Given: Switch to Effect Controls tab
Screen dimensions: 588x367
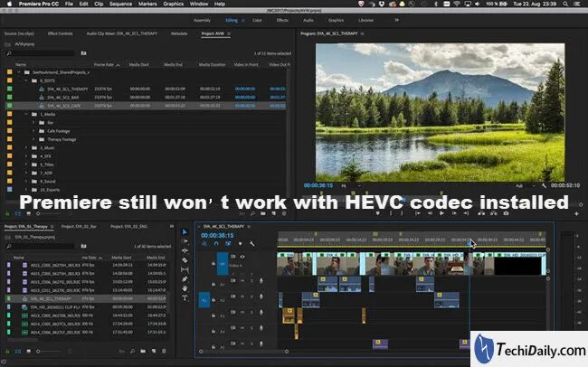Looking at the screenshot, I should [x=60, y=33].
